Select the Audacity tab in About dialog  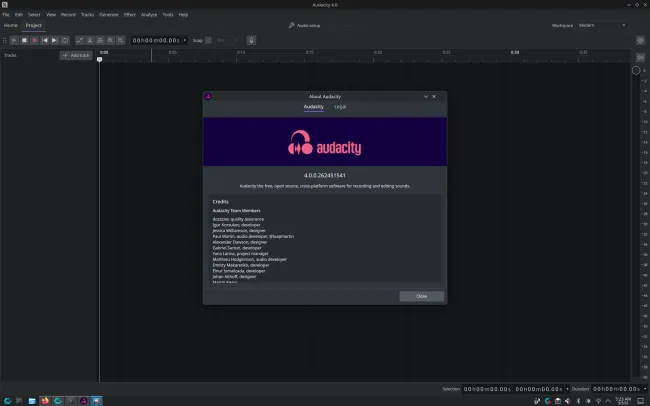pyautogui.click(x=313, y=107)
